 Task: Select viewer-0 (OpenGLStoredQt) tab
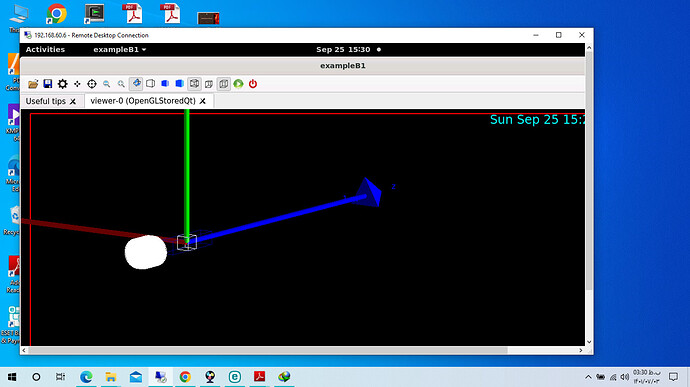coord(143,101)
